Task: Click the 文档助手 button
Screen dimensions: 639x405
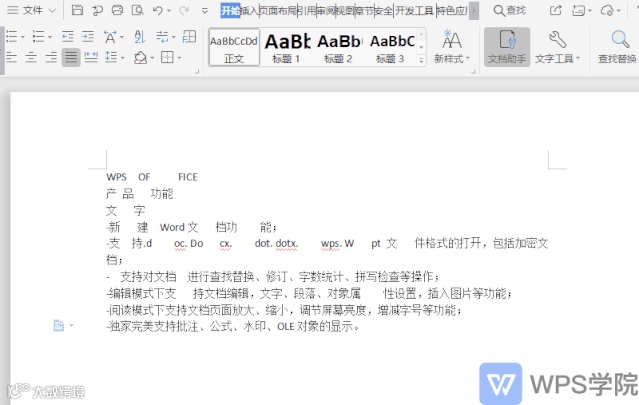Action: pyautogui.click(x=507, y=47)
